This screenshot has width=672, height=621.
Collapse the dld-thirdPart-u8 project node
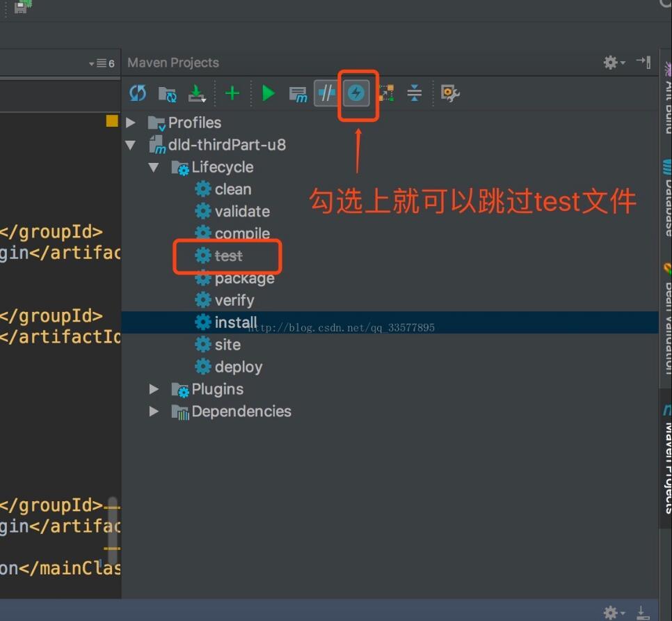coord(131,144)
